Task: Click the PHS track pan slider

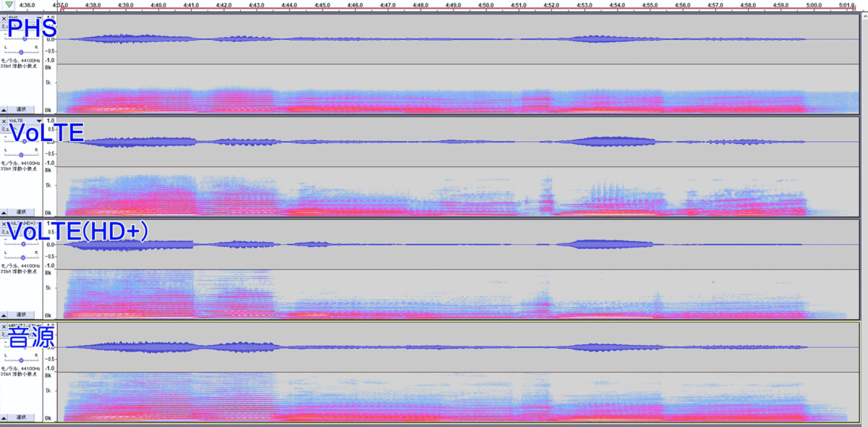Action: [x=22, y=52]
